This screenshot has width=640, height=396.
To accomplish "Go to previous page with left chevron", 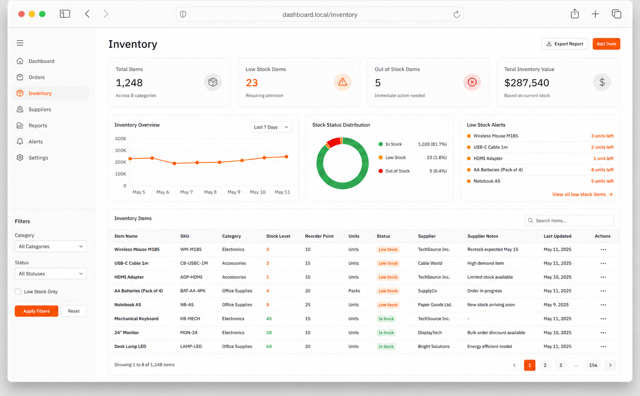I will point(514,365).
